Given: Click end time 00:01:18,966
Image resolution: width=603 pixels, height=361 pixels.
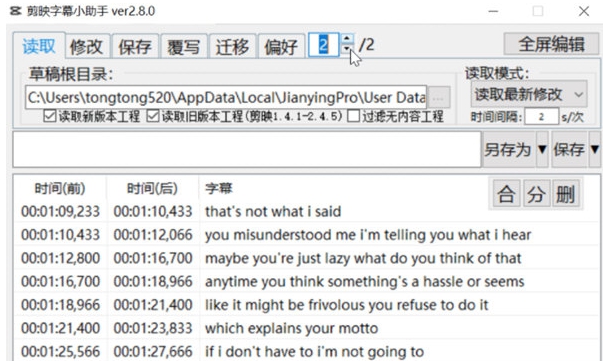Looking at the screenshot, I should [x=153, y=282].
